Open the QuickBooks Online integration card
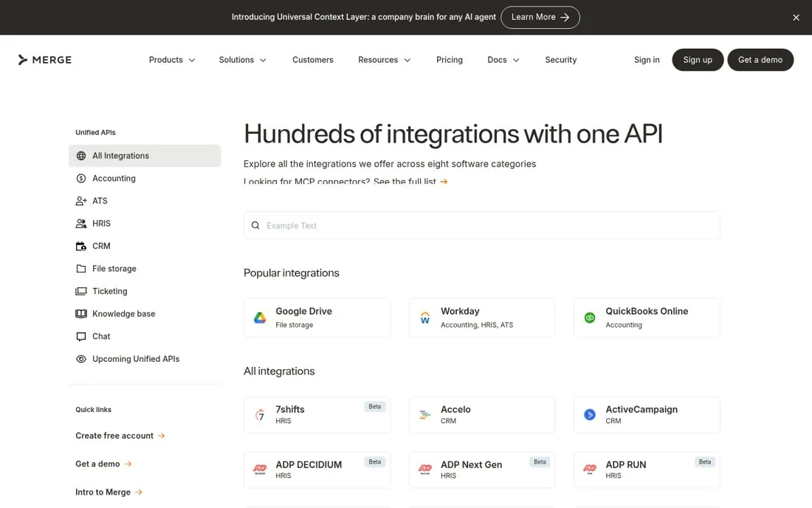812x508 pixels. pos(647,318)
